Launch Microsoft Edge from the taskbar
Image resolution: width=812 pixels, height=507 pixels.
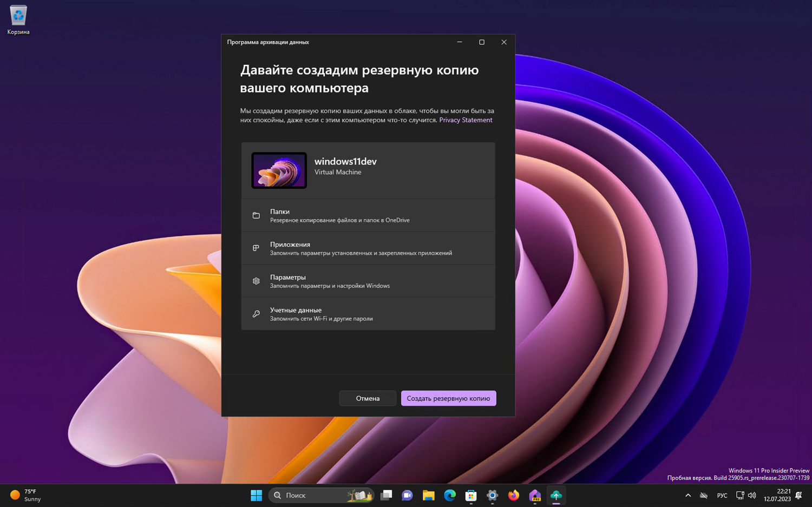coord(450,495)
